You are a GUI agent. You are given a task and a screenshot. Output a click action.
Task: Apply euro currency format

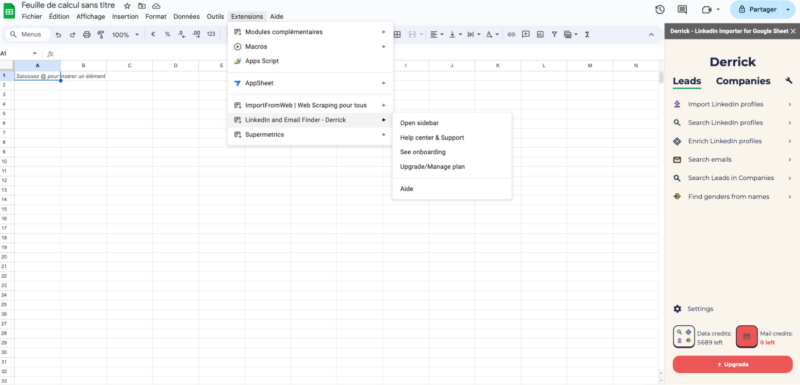tap(153, 35)
